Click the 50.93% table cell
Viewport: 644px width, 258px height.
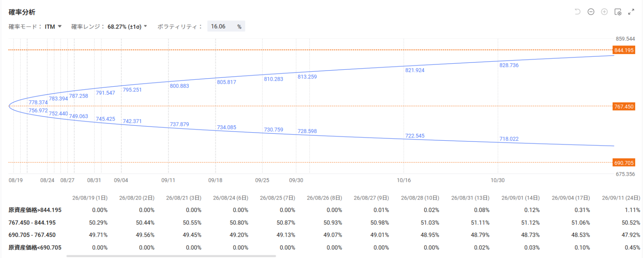coord(333,223)
